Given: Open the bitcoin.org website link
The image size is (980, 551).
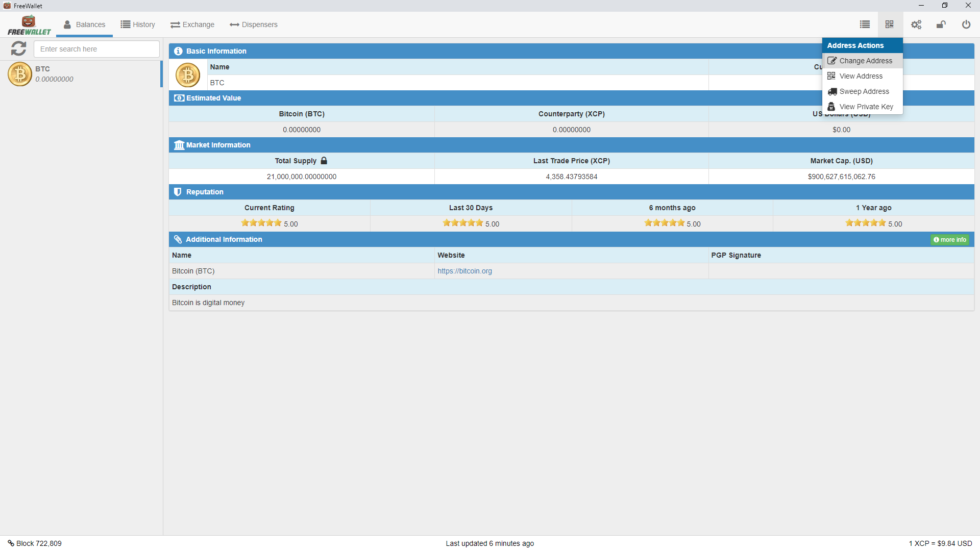Looking at the screenshot, I should click(464, 271).
